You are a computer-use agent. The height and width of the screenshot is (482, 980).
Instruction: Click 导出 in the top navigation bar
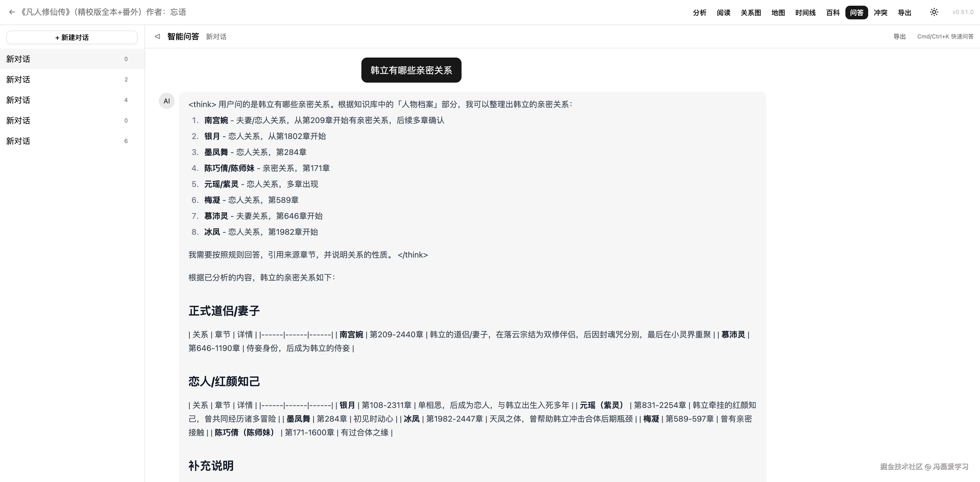tap(905, 12)
